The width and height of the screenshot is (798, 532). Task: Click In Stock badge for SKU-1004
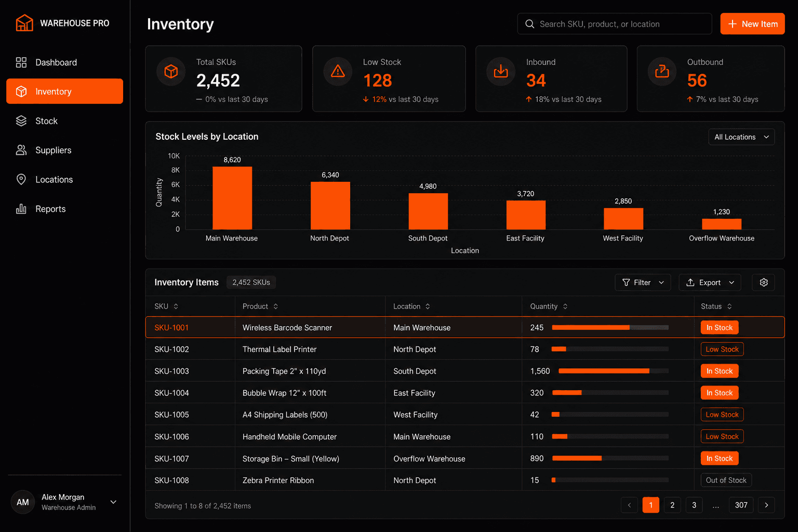[720, 393]
